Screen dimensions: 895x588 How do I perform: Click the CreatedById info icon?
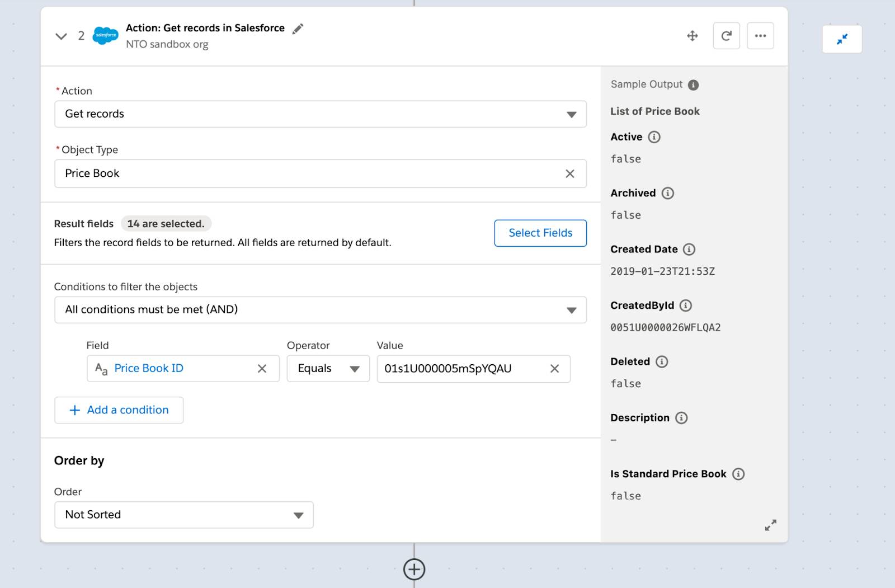[x=686, y=305]
